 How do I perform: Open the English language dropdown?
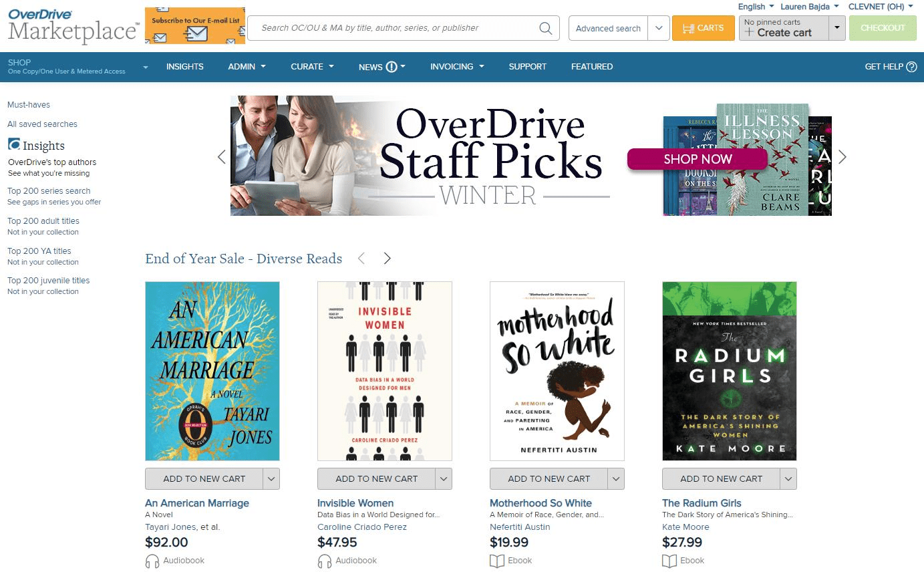[x=756, y=7]
